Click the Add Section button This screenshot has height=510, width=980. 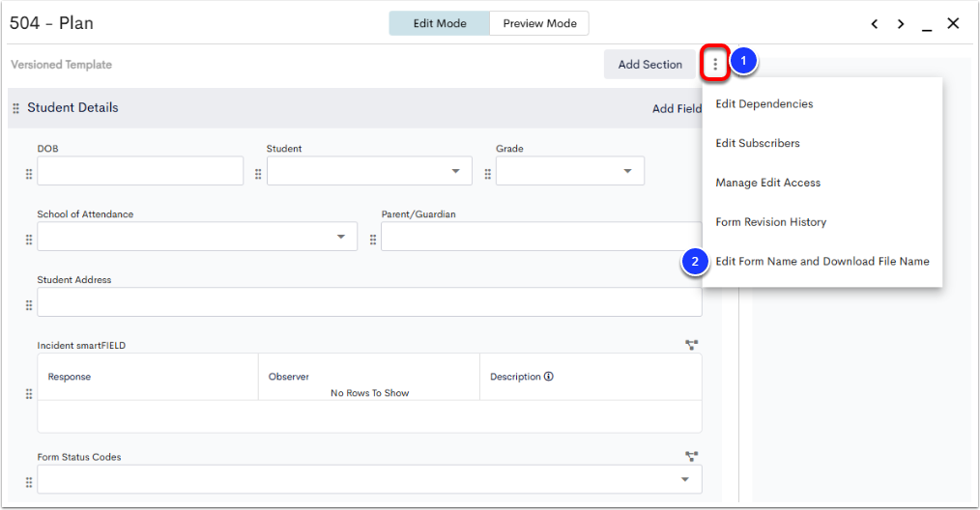(650, 65)
